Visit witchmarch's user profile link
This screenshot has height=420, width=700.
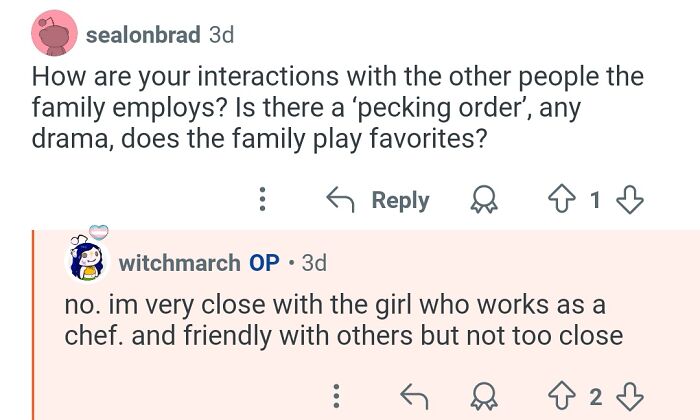(180, 263)
